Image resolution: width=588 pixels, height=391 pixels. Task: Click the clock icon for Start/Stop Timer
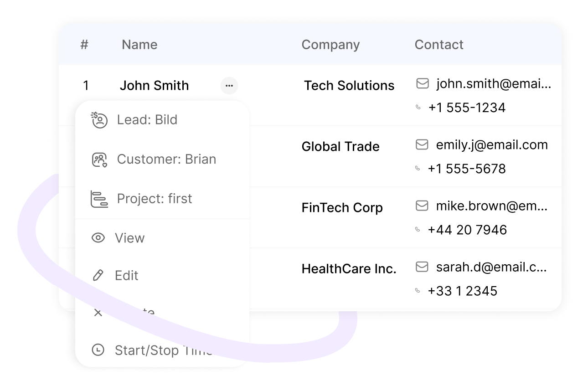click(x=98, y=350)
